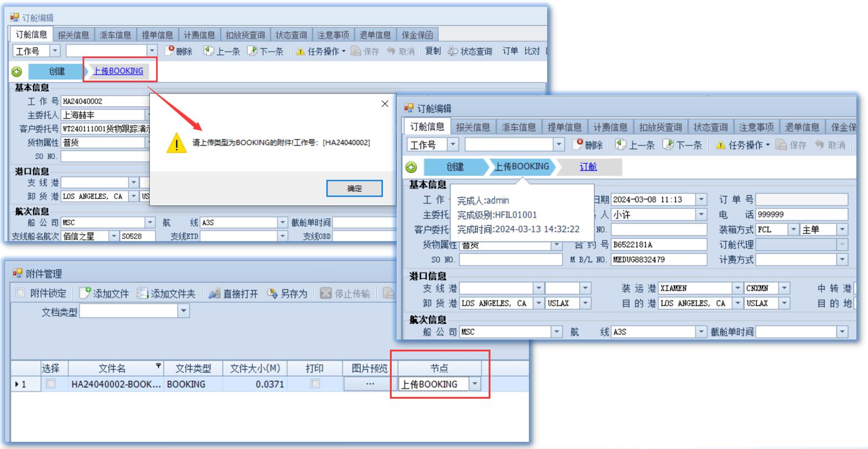Screen dimensions: 868x449
Task: Expand 船公司 MSC dropdown in right window
Action: 557,332
